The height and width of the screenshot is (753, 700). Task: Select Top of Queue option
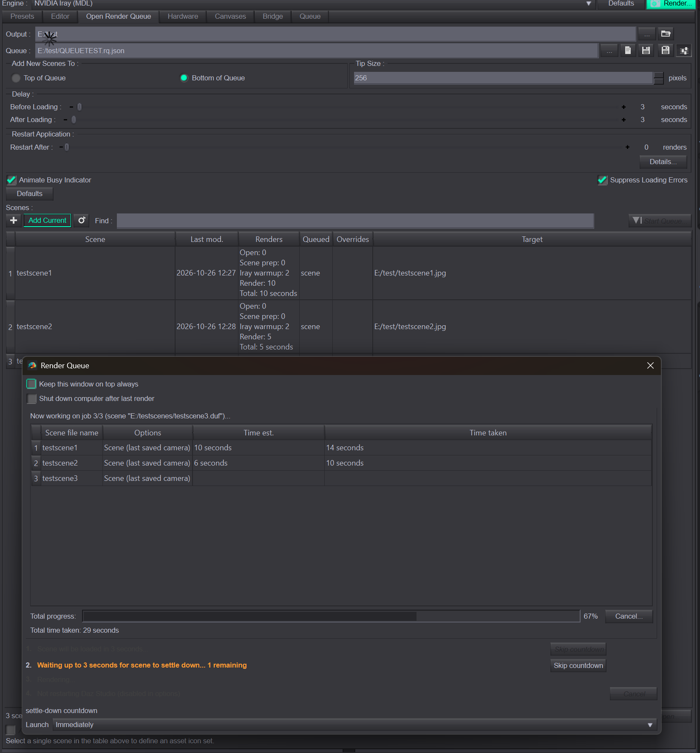[16, 78]
